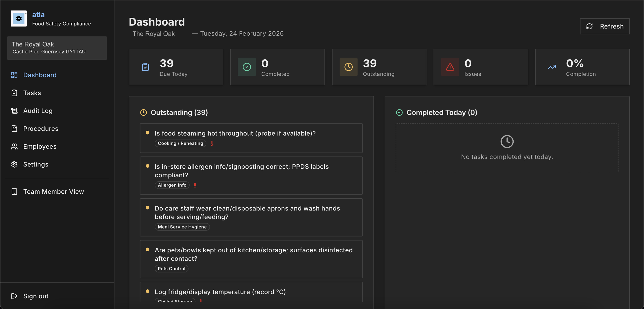Open Procedures in the sidebar
This screenshot has width=644, height=309.
pyautogui.click(x=41, y=129)
